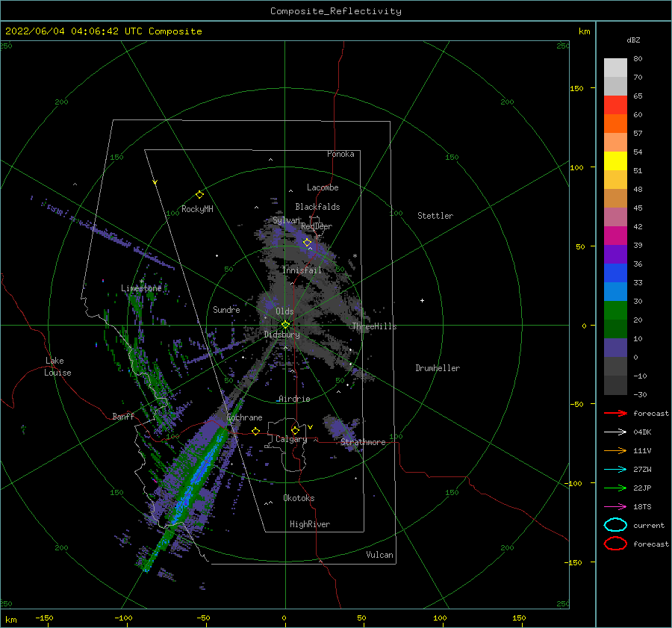Select the cyan 27ZW arrow symbol

[615, 470]
